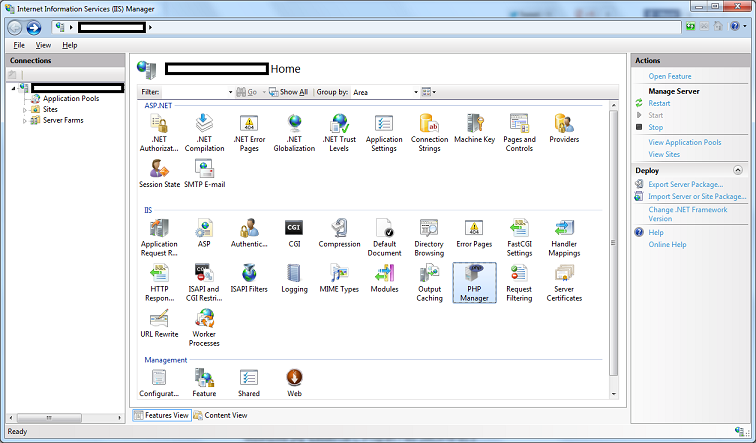The image size is (756, 443).
Task: Open Machine Key feature
Action: tap(474, 129)
